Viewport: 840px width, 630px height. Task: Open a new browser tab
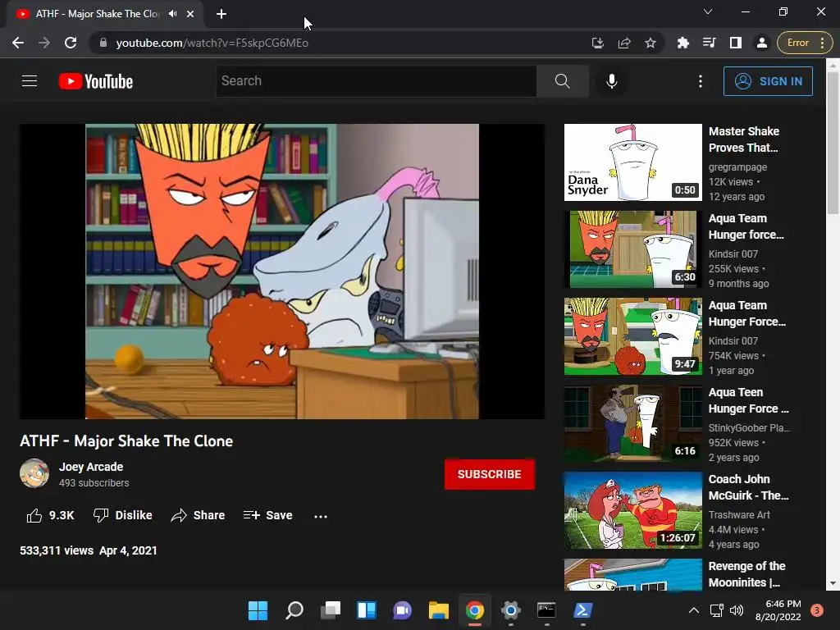pyautogui.click(x=221, y=14)
